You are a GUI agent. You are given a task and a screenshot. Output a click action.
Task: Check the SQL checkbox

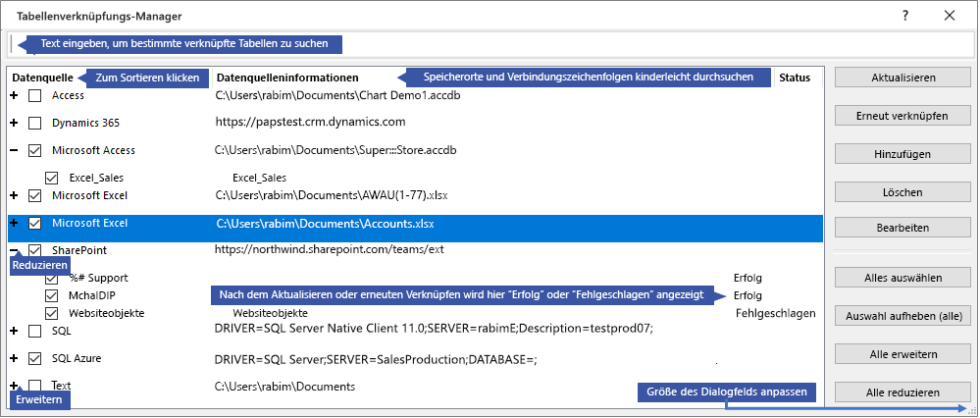[35, 331]
